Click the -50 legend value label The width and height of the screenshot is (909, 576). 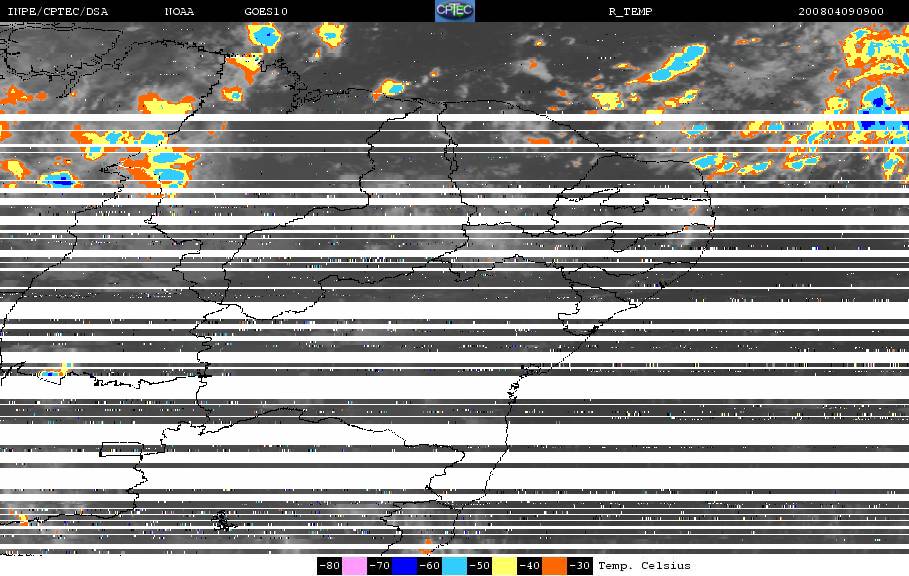(479, 566)
